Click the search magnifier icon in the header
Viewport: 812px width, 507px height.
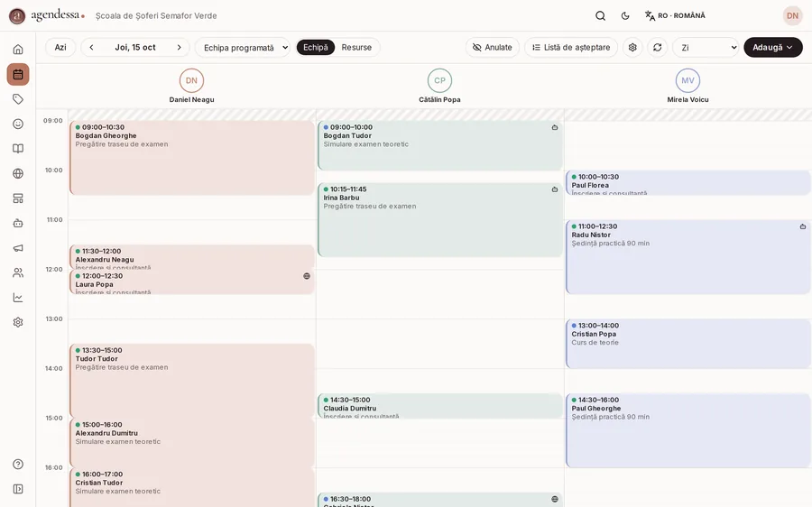(x=600, y=15)
